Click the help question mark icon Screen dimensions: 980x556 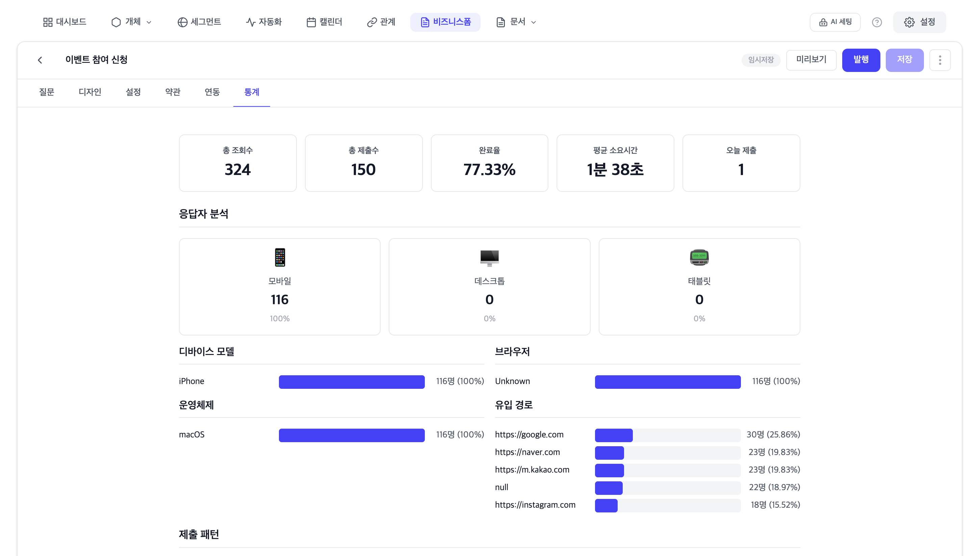coord(877,22)
